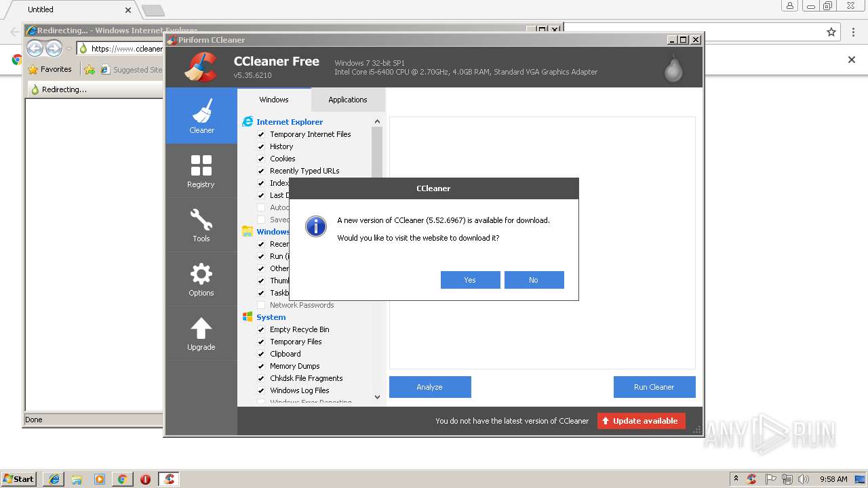Uncheck Empty Recycle Bin
This screenshot has width=868, height=488.
(x=261, y=329)
